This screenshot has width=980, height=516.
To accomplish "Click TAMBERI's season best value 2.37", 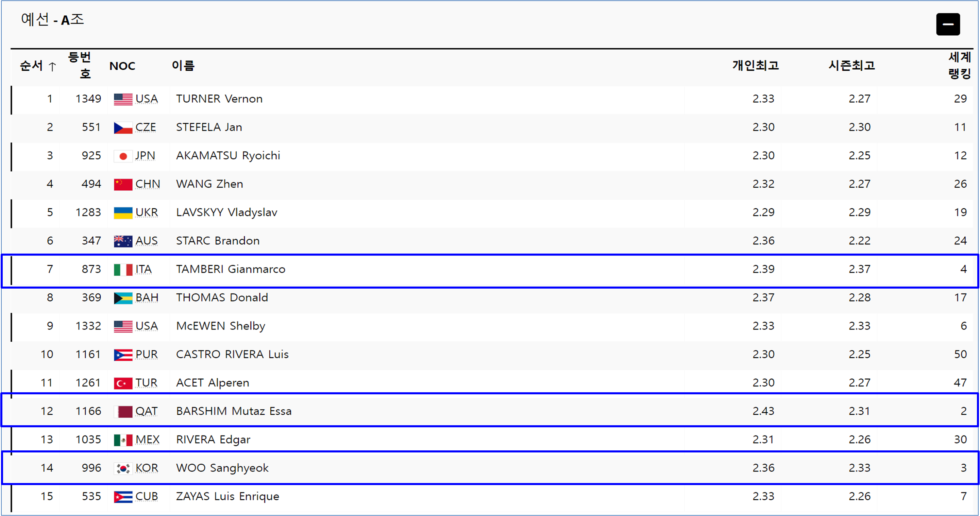I will [859, 269].
